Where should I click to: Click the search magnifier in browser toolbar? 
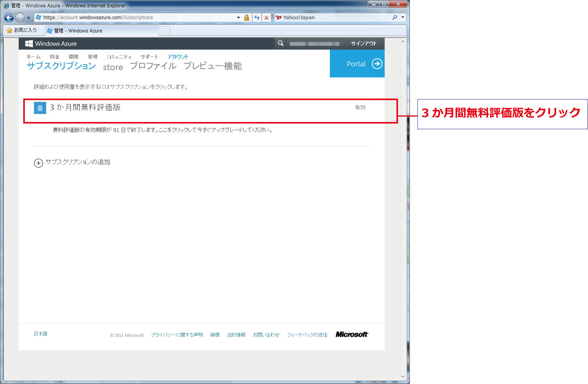pos(395,18)
